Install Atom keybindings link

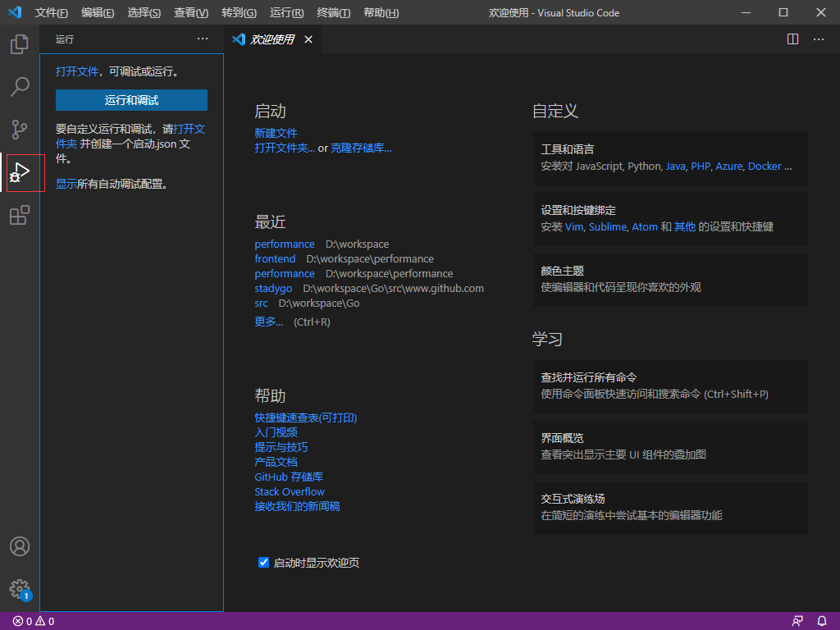point(645,226)
